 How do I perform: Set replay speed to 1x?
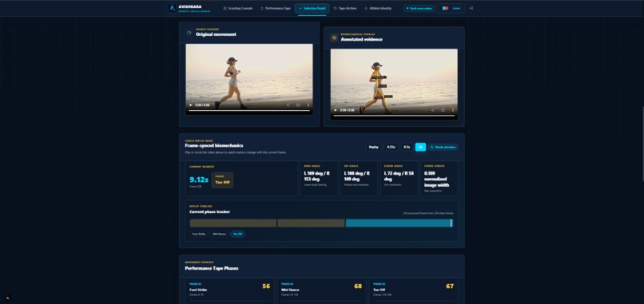pos(420,147)
